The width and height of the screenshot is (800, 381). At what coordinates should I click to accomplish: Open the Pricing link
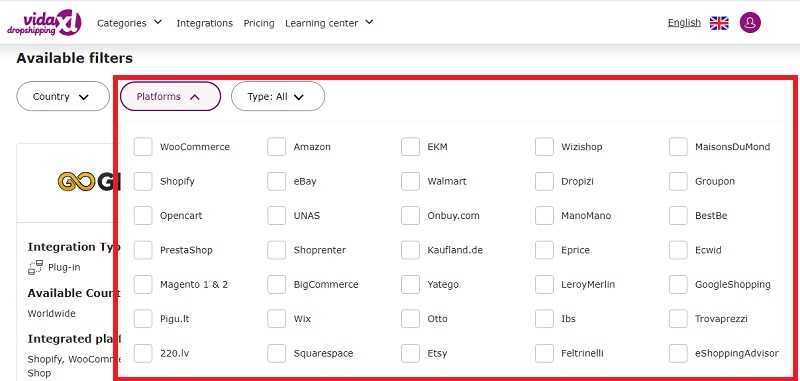[259, 23]
